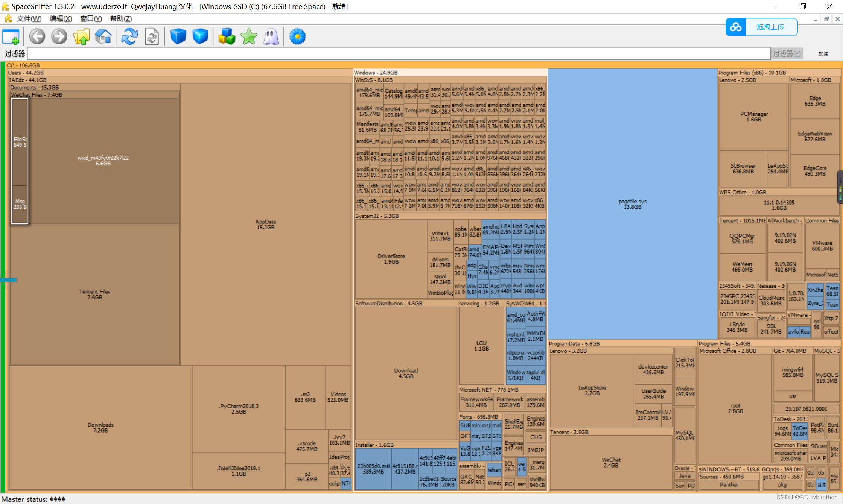This screenshot has height=504, width=843.
Task: Select the Downloads 7.2GB block
Action: 100,427
